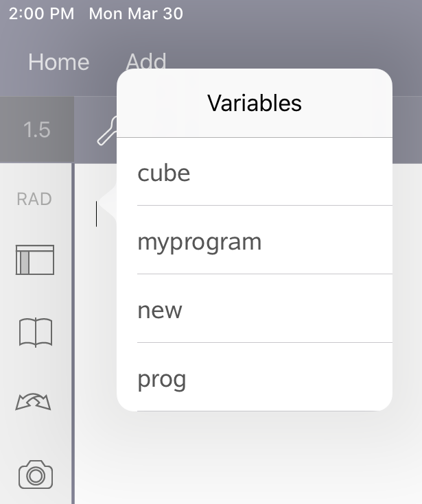Click the text cursor entry line
Viewport: 422px width, 504px height.
point(97,215)
